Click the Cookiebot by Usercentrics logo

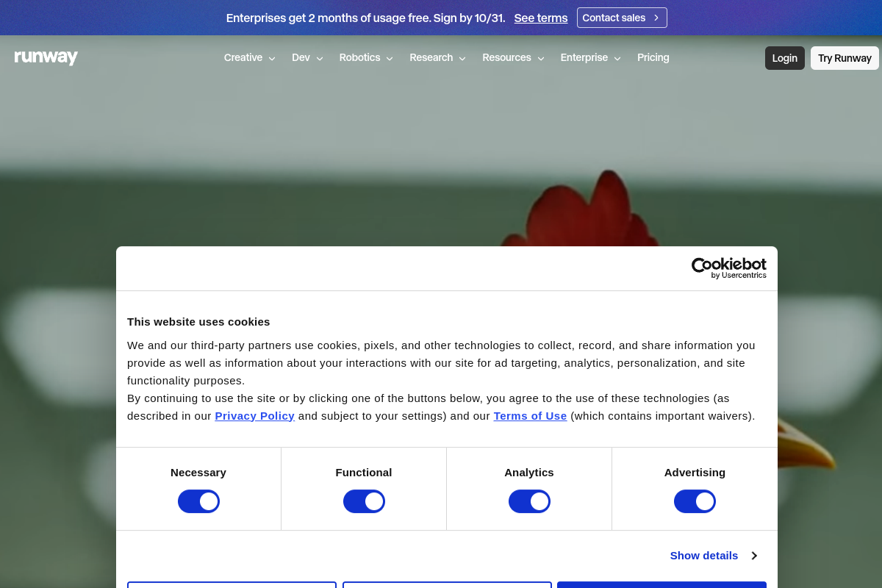[728, 268]
